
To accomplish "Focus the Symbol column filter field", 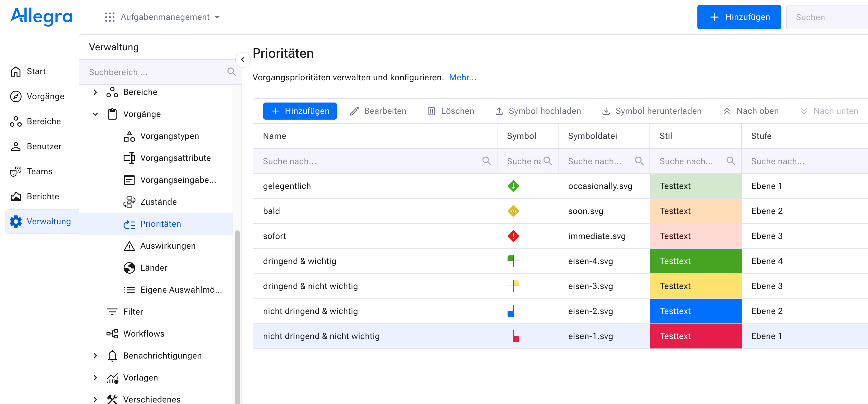I will tap(527, 161).
